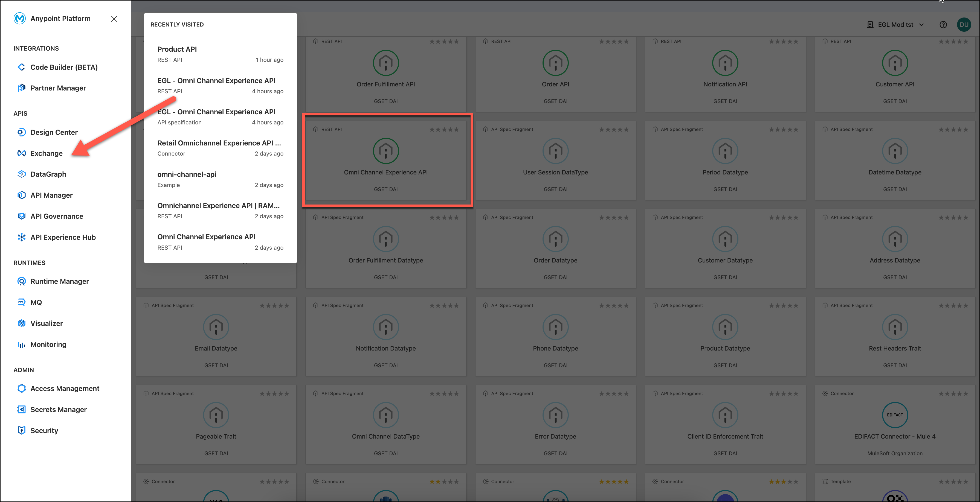Click the Access Management icon
Screen dimensions: 980x502
21,388
